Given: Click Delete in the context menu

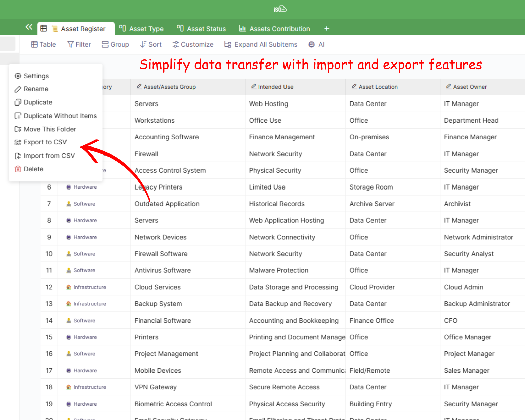Looking at the screenshot, I should coord(33,169).
